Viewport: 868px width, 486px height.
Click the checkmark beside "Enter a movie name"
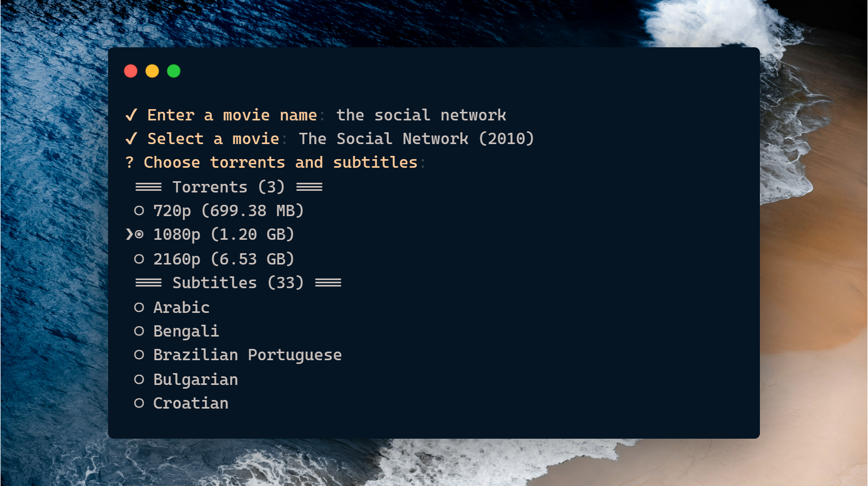(x=131, y=115)
